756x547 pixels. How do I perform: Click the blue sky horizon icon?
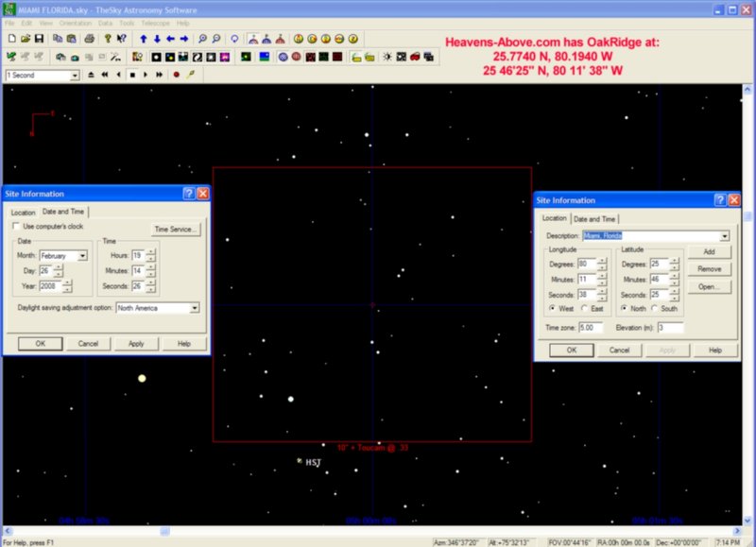pyautogui.click(x=265, y=57)
